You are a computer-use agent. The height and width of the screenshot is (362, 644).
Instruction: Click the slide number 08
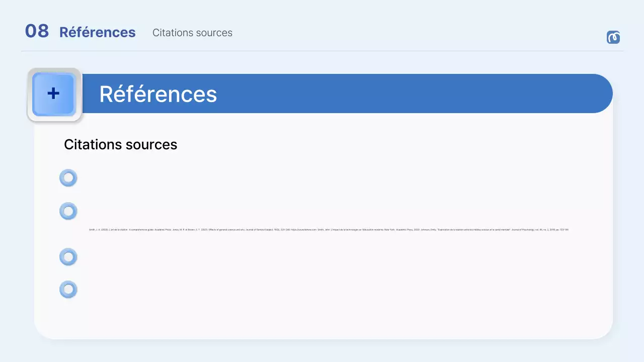[37, 32]
